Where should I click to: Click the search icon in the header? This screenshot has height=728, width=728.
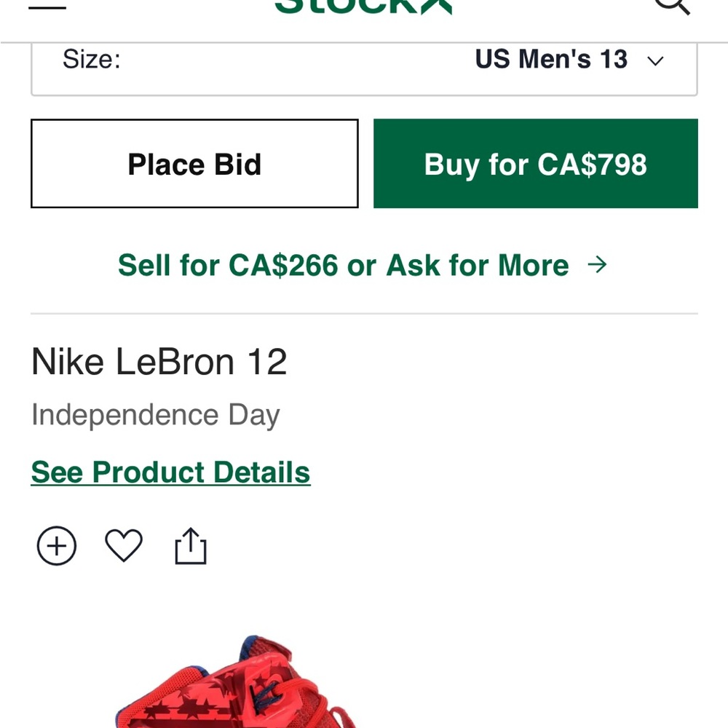coord(672,6)
